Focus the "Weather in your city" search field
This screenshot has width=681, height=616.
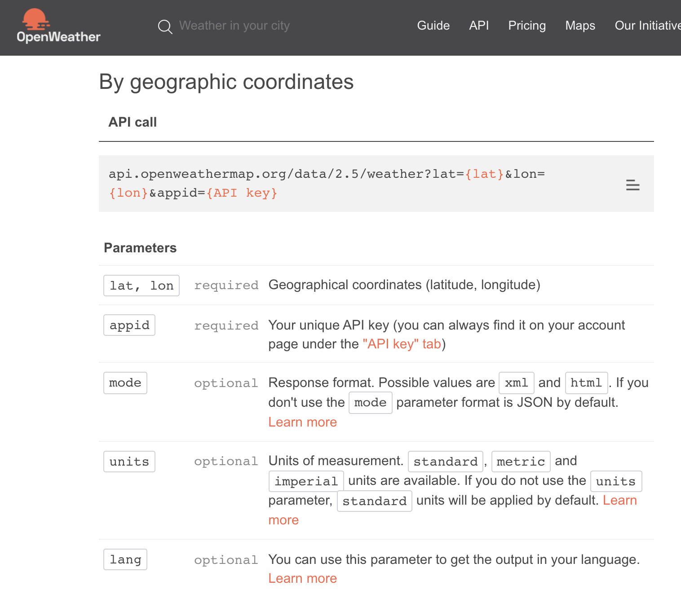(x=234, y=26)
